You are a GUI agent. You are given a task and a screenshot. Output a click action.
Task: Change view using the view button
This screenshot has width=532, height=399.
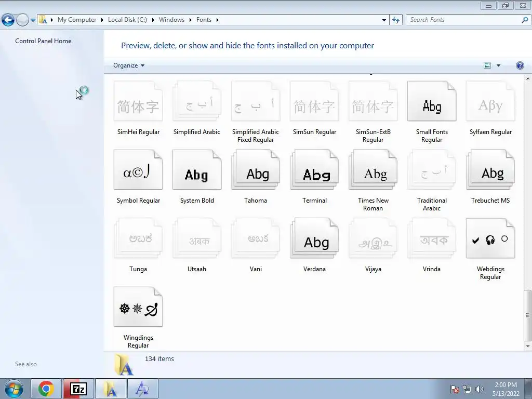click(487, 65)
